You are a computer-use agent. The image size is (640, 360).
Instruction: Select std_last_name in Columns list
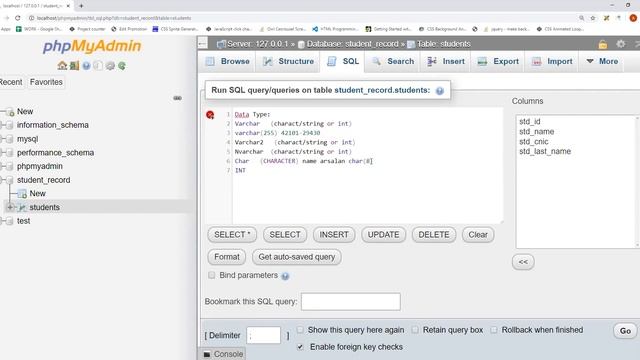click(x=545, y=151)
